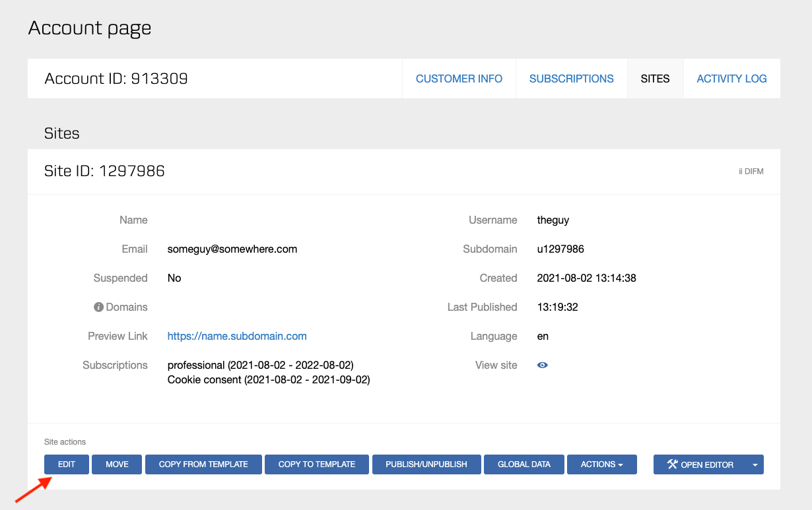Open the preview link https://name.subdomain.com
Viewport: 812px width, 510px height.
(237, 336)
